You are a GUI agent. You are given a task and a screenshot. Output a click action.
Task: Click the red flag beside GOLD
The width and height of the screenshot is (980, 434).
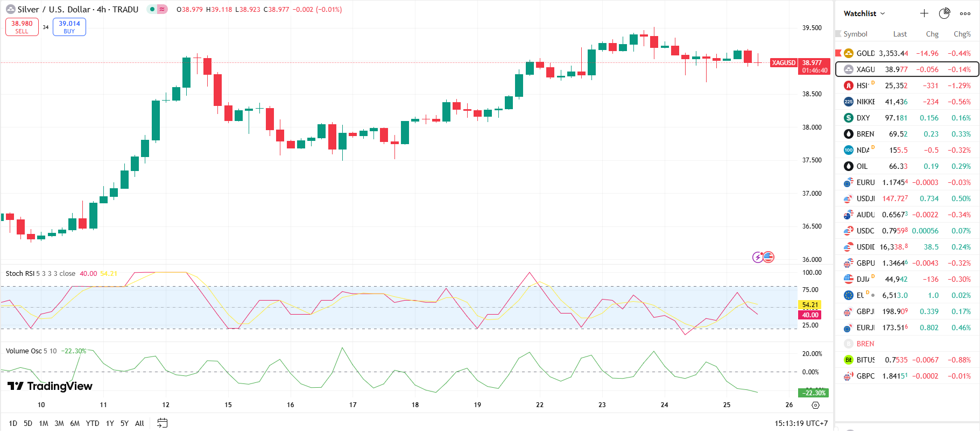click(838, 53)
